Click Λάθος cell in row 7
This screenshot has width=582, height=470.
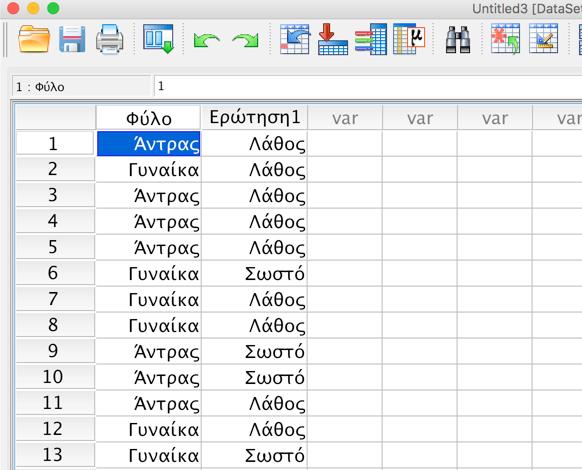(x=255, y=300)
